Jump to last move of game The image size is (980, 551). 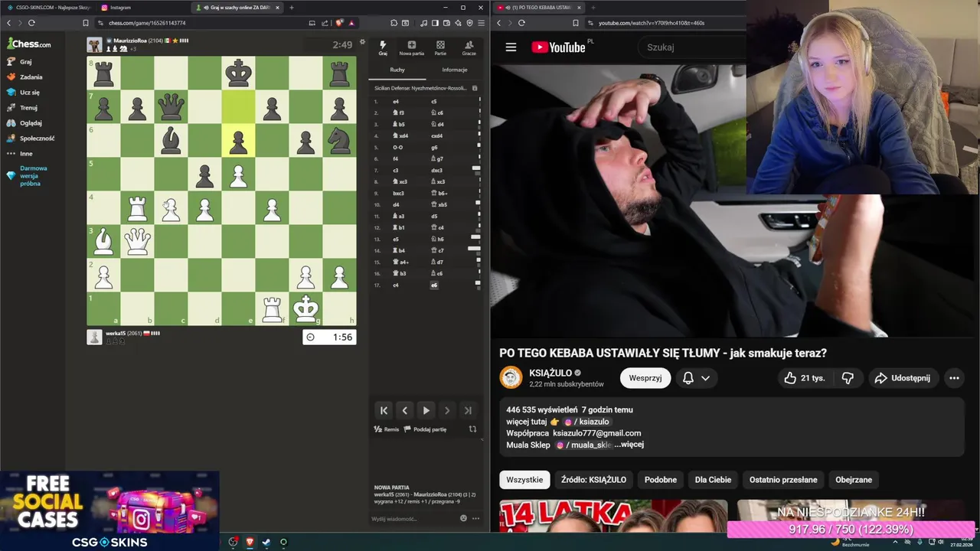(468, 410)
